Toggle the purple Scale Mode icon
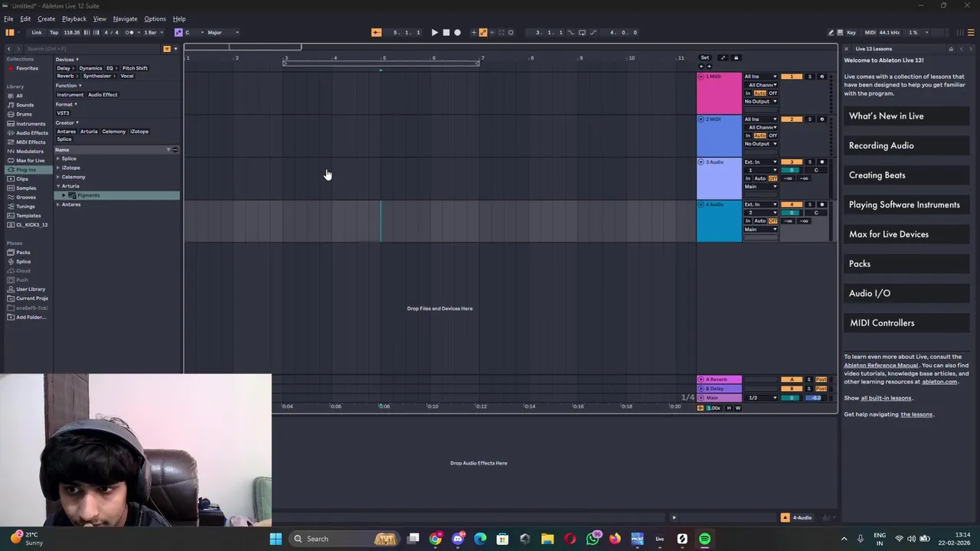This screenshot has width=980, height=551. coord(178,32)
